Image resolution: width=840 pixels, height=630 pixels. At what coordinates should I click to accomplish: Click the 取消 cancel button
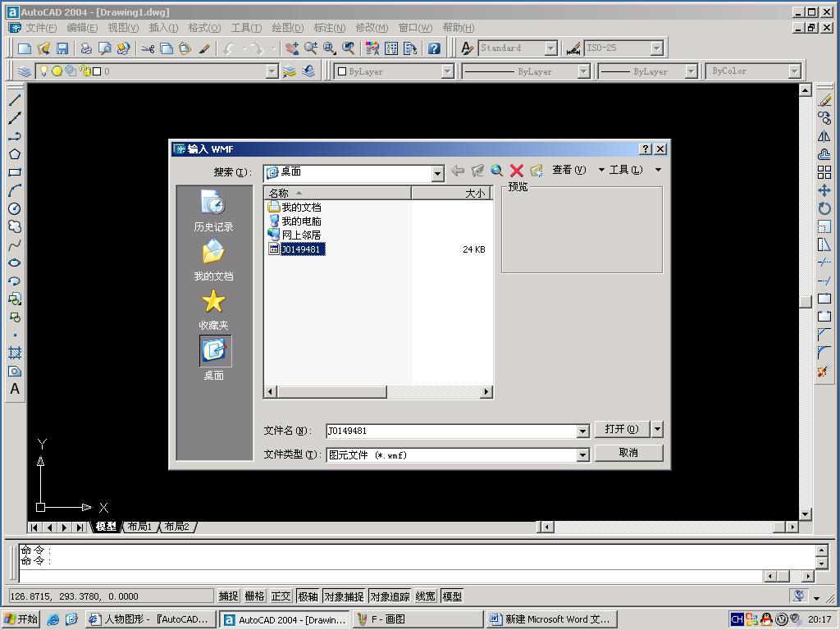[629, 453]
